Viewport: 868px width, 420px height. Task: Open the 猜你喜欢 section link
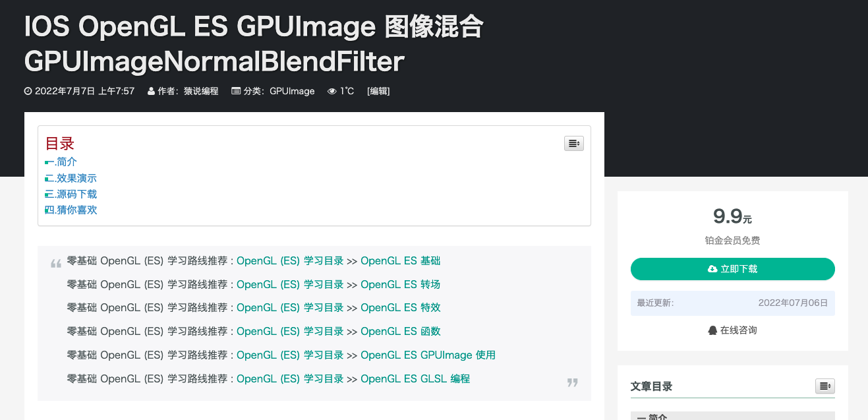(x=76, y=210)
